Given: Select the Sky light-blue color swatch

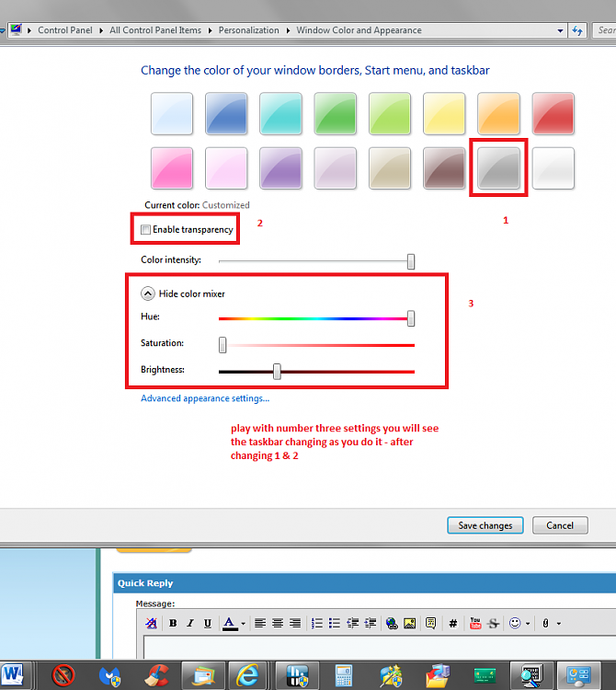Looking at the screenshot, I should click(x=172, y=113).
